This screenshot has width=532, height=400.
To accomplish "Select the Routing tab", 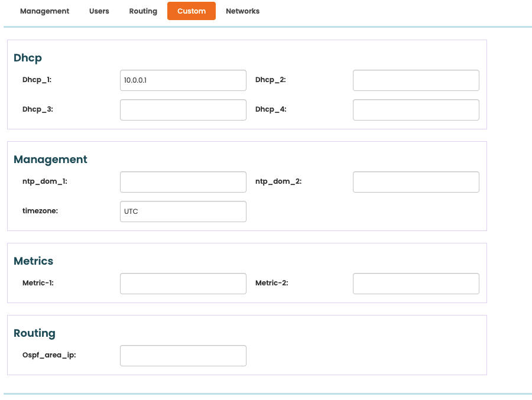I will pyautogui.click(x=143, y=11).
